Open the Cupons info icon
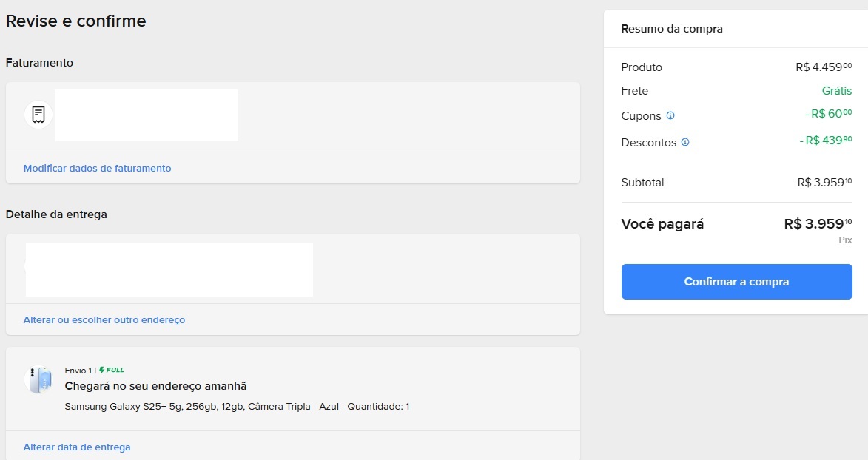This screenshot has height=460, width=868. [670, 115]
